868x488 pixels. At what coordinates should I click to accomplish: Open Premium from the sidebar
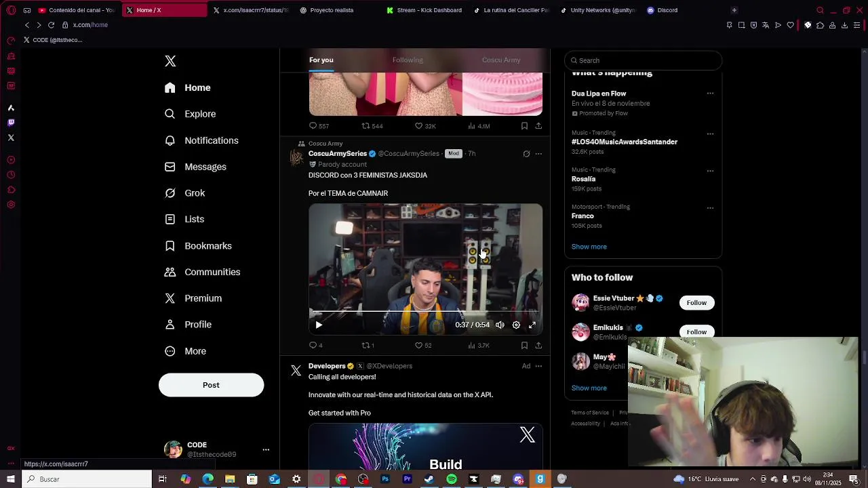click(x=193, y=298)
